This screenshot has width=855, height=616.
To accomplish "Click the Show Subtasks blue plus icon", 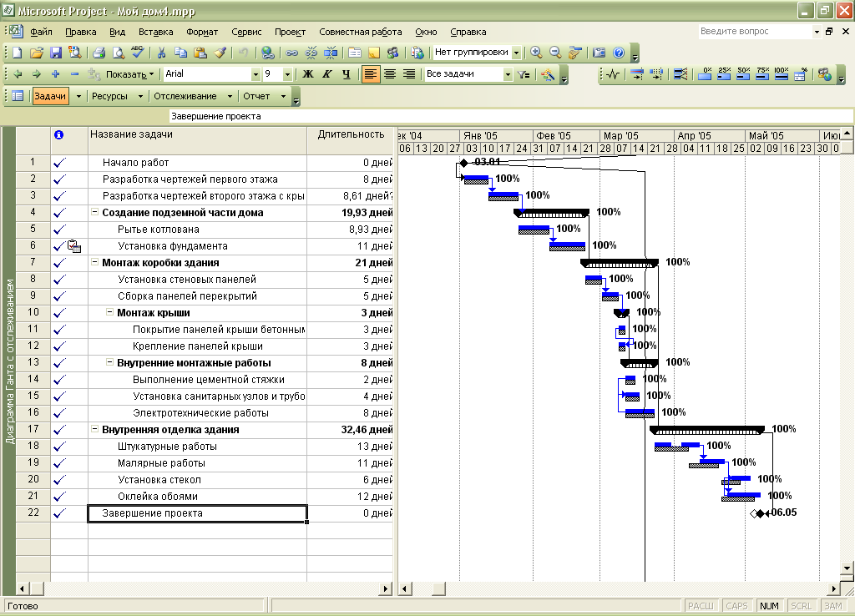I will [56, 74].
